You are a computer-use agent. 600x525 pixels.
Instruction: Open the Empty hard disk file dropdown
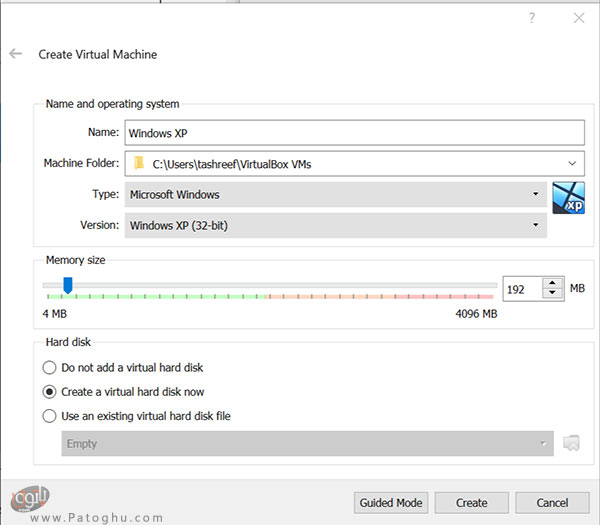(307, 443)
